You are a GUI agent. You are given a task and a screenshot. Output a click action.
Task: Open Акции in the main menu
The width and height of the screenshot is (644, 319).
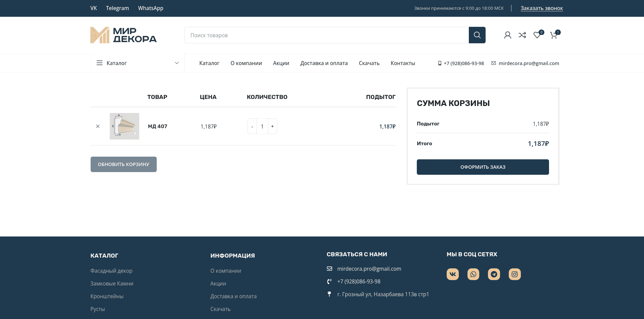281,63
